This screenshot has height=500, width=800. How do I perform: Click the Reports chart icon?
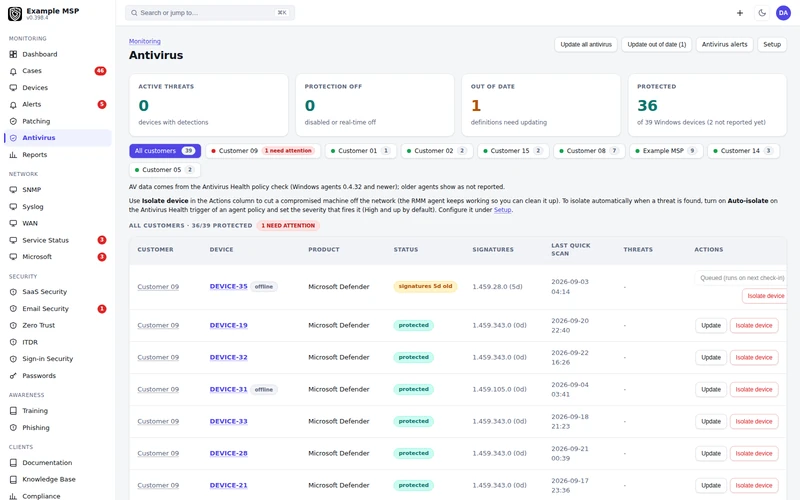click(x=13, y=155)
